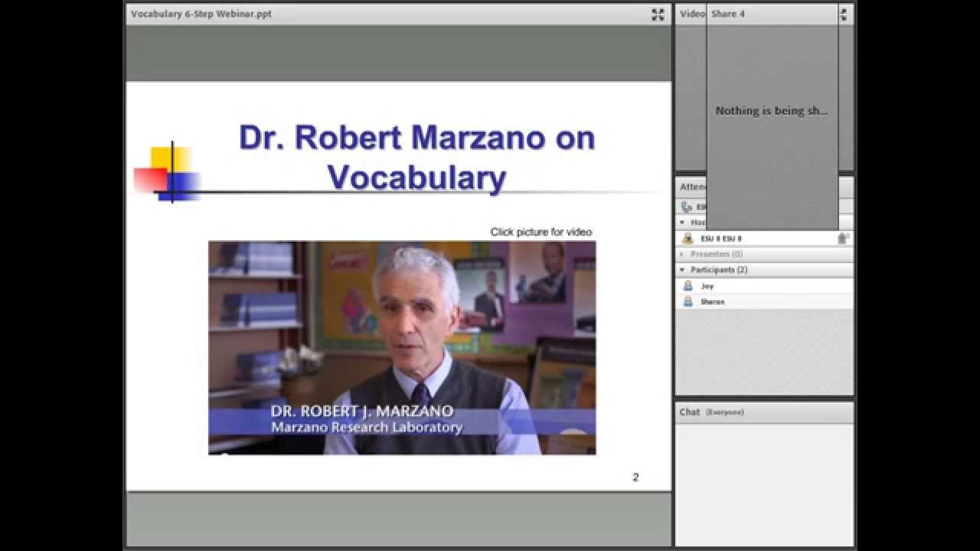
Task: Click the Share 4 pod title
Action: (x=728, y=14)
